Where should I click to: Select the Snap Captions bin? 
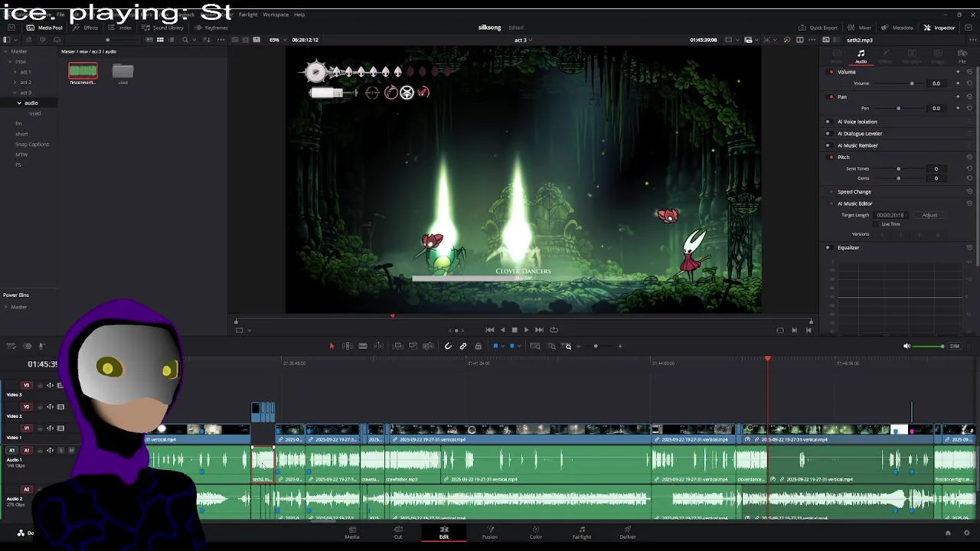32,145
